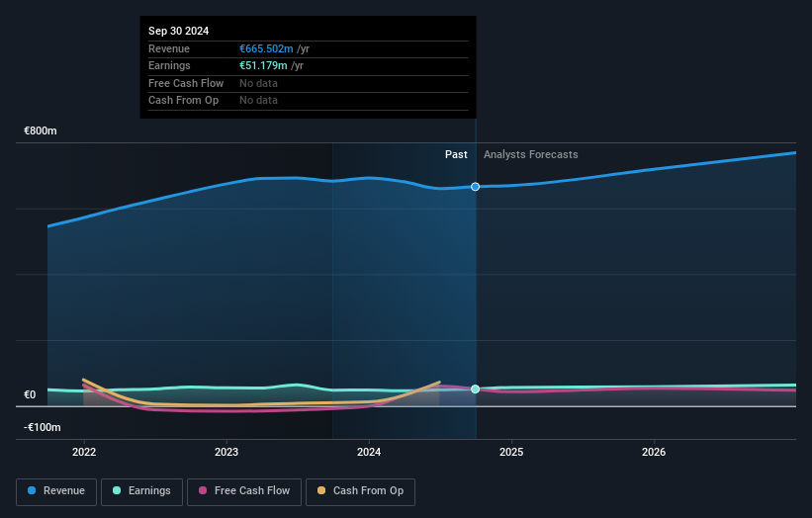This screenshot has height=518, width=812.
Task: Click the 2023 x-axis label
Action: (226, 452)
